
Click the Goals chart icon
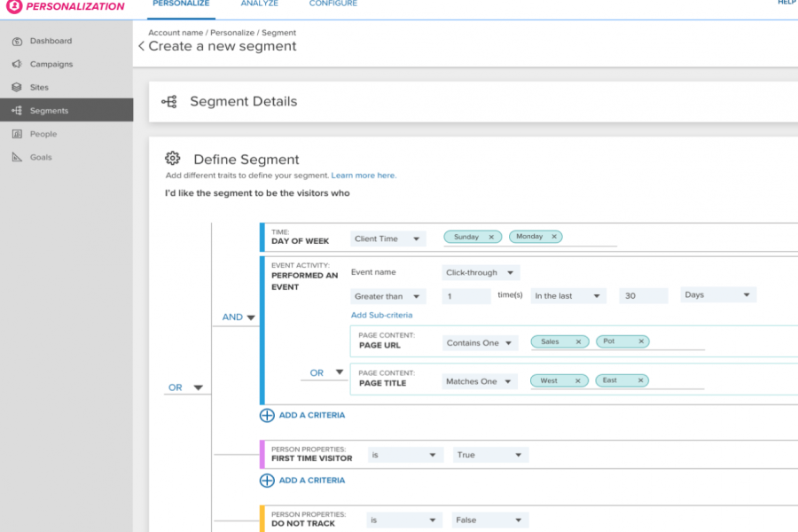point(17,157)
